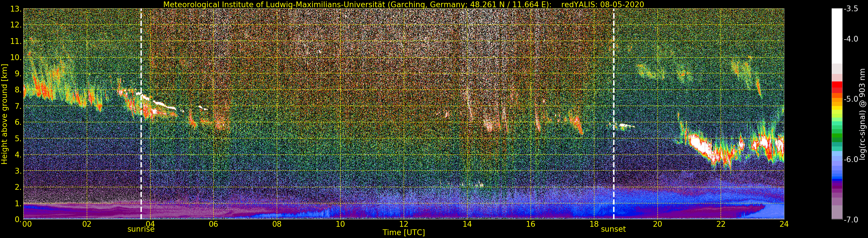Click the -7.0 colorbar value
This screenshot has height=238, width=868.
tap(851, 220)
